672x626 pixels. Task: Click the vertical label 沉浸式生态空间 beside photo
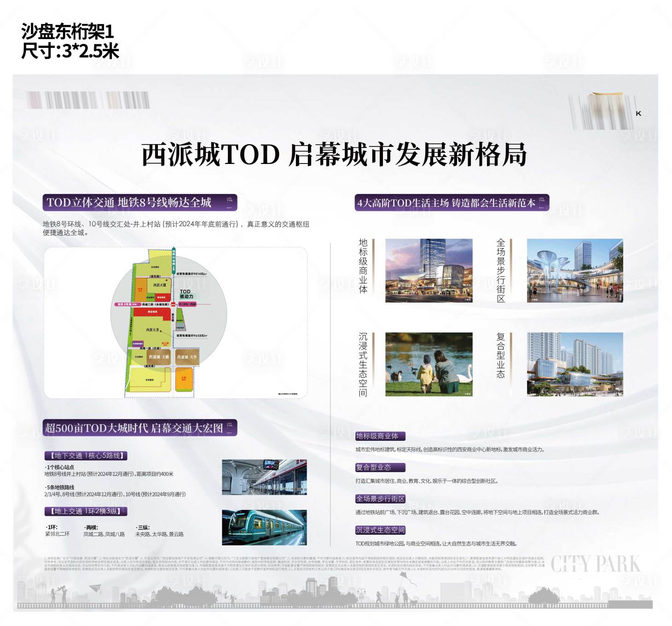(x=363, y=364)
